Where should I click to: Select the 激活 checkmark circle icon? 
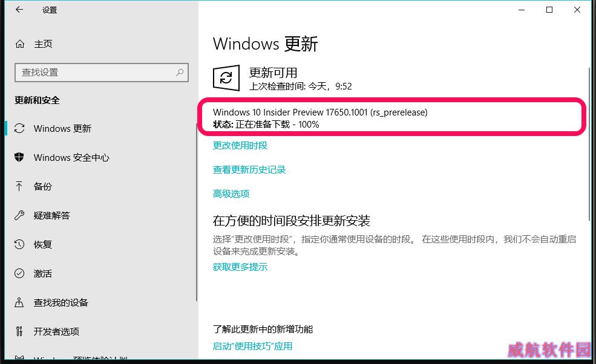pyautogui.click(x=19, y=273)
